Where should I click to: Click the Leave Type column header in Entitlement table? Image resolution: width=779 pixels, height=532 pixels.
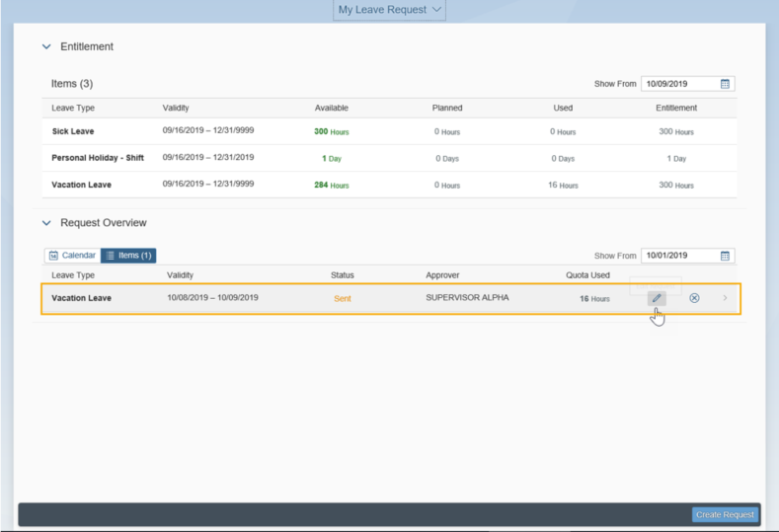[x=73, y=108]
